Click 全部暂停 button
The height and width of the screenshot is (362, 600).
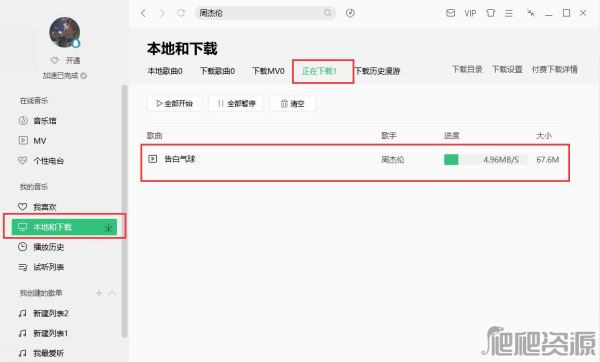236,104
